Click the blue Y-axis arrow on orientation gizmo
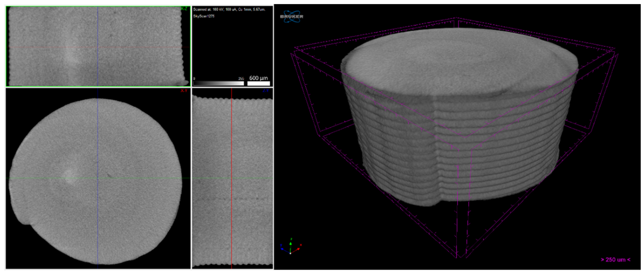644x274 pixels. [283, 249]
